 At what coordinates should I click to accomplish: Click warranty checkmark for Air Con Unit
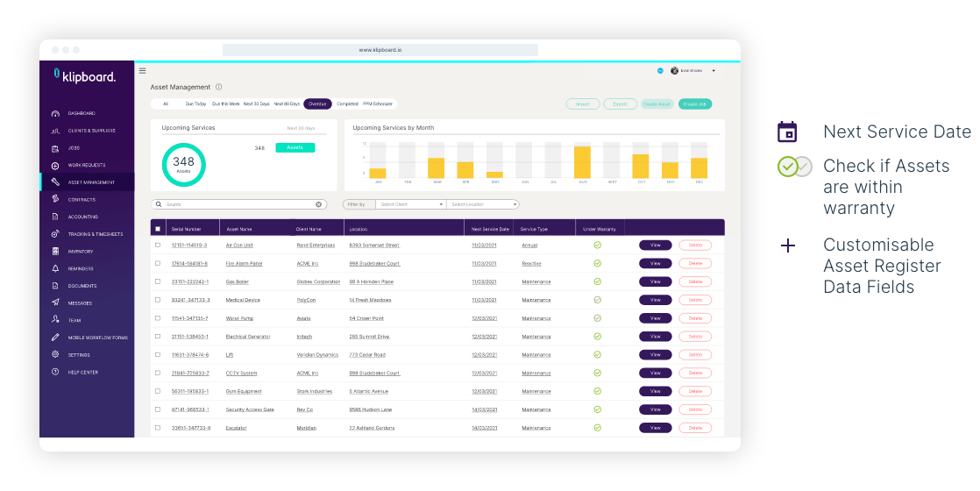598,245
